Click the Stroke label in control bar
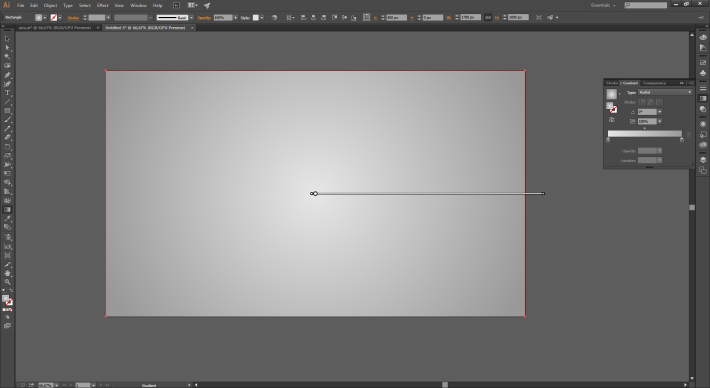The image size is (710, 388). tap(73, 18)
